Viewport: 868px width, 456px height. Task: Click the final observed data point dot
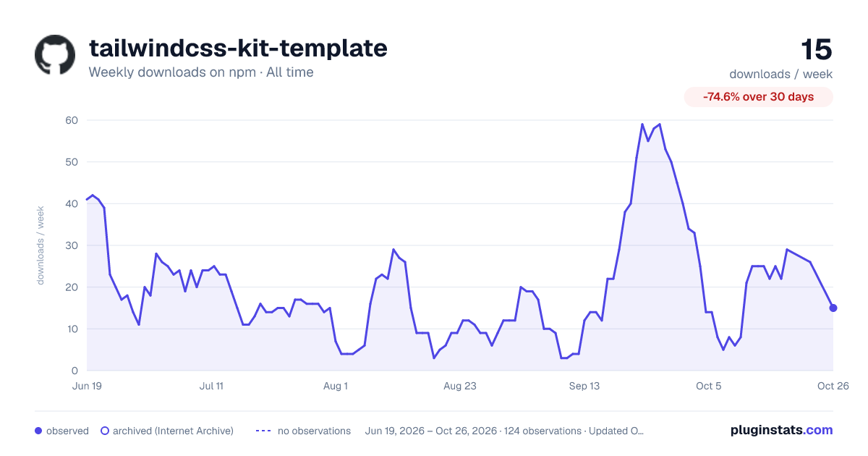[x=833, y=308]
